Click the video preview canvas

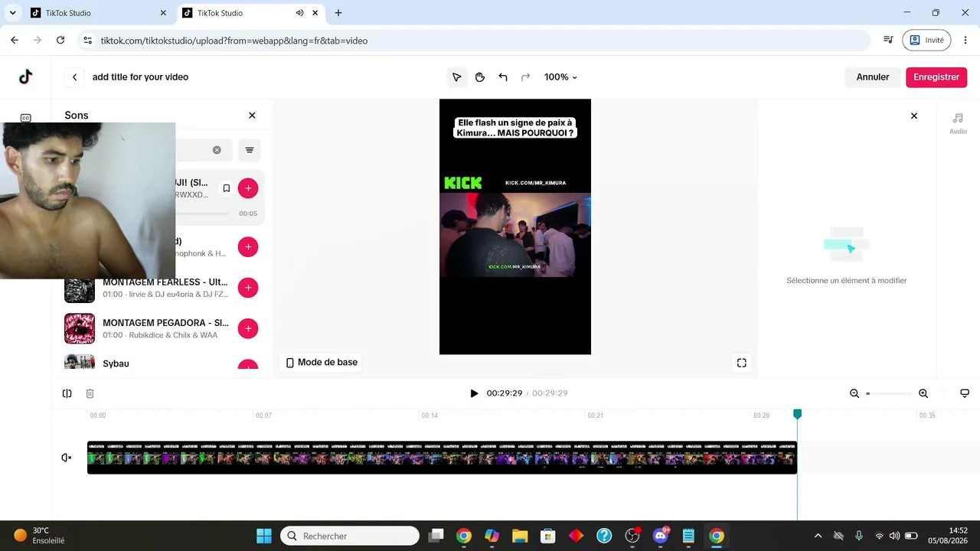pyautogui.click(x=515, y=227)
